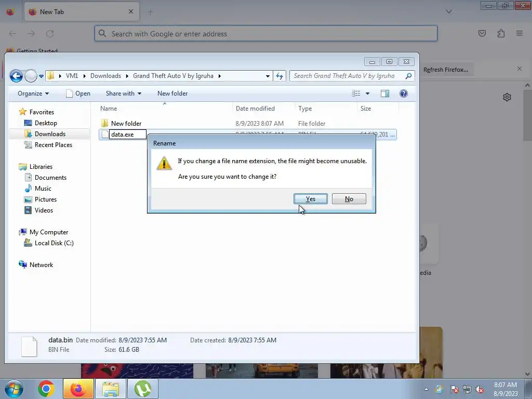Select My Computer in navigation pane

[48, 232]
